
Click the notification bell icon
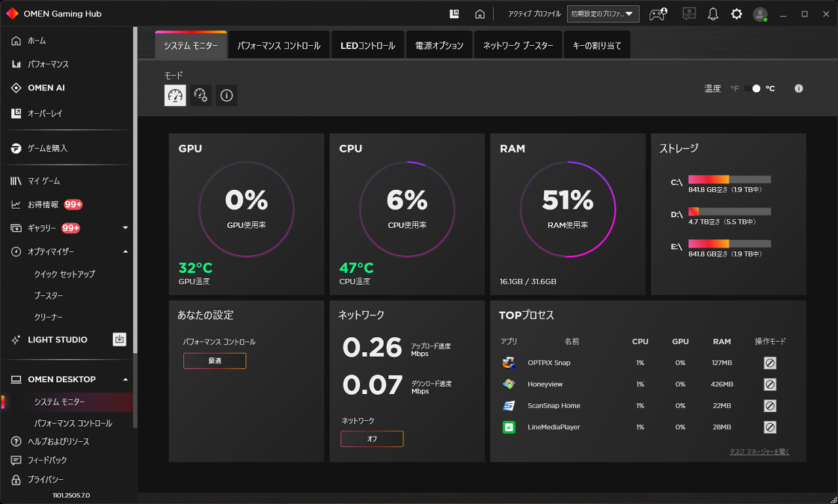point(713,14)
